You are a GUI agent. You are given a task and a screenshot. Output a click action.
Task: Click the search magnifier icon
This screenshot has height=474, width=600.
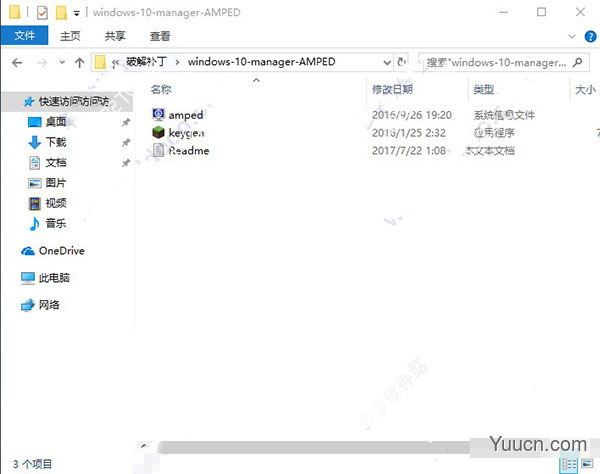pyautogui.click(x=578, y=62)
